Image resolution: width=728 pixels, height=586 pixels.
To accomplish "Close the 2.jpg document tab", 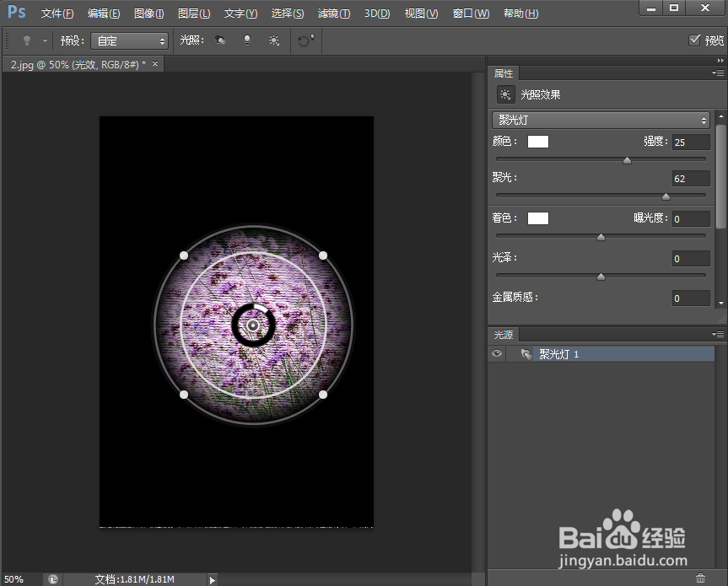I will [x=155, y=63].
